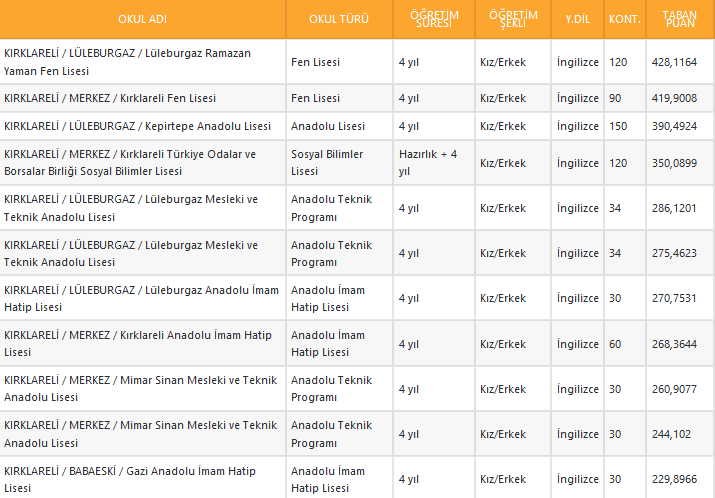The image size is (715, 498).
Task: Select the Kırklareli Fen Lisesi row
Action: [x=110, y=98]
